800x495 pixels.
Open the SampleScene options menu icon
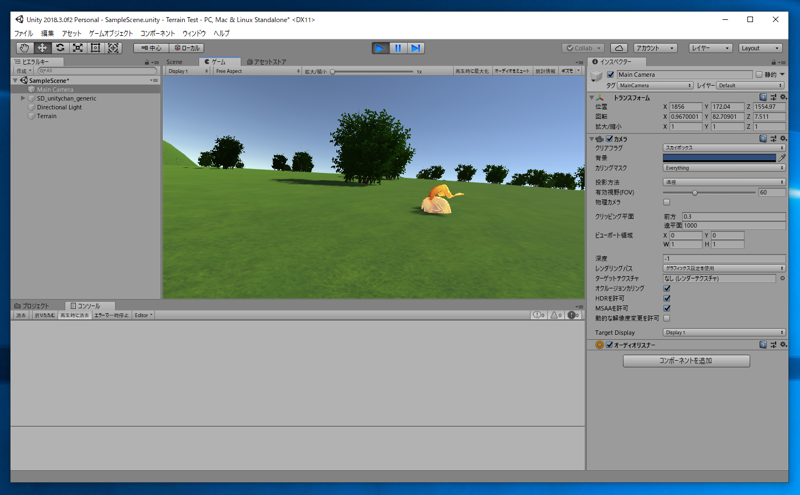pyautogui.click(x=154, y=81)
